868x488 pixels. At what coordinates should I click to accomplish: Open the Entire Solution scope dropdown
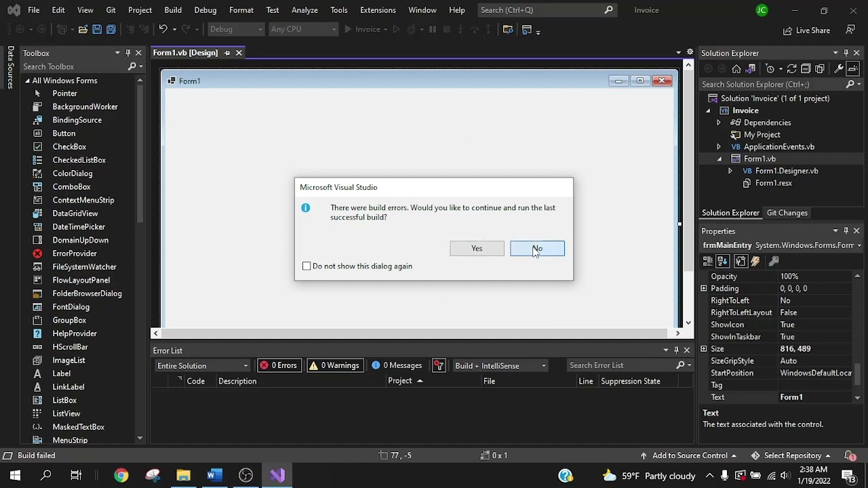coord(202,366)
